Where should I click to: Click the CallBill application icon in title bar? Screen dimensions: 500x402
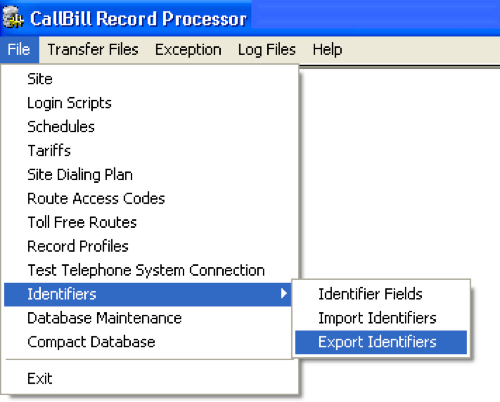[13, 18]
